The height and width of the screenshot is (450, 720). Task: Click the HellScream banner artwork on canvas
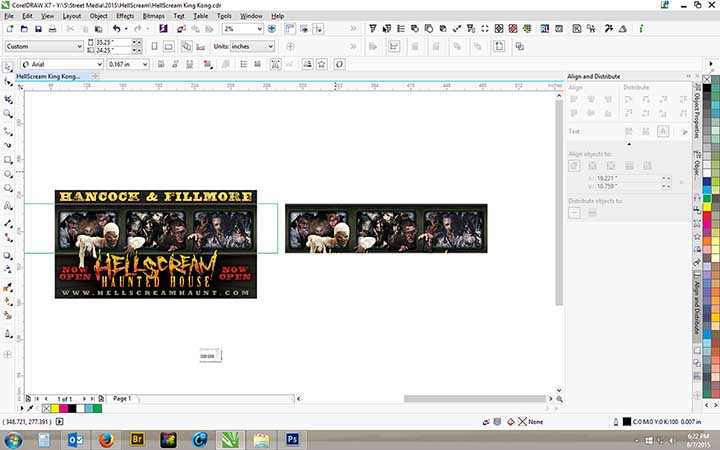tap(156, 244)
